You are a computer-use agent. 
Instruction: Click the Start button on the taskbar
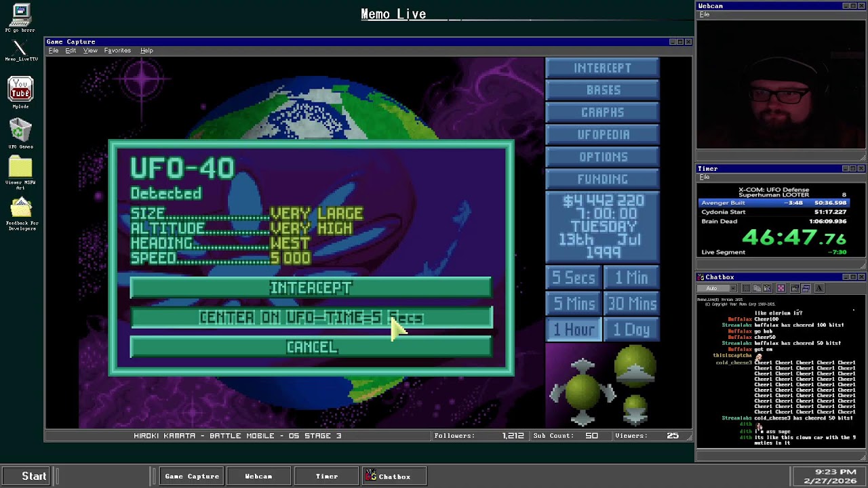pyautogui.click(x=27, y=476)
